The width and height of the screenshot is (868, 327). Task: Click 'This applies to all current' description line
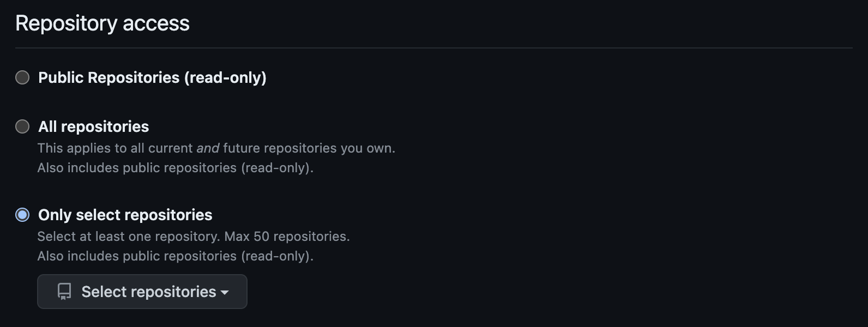pos(114,148)
